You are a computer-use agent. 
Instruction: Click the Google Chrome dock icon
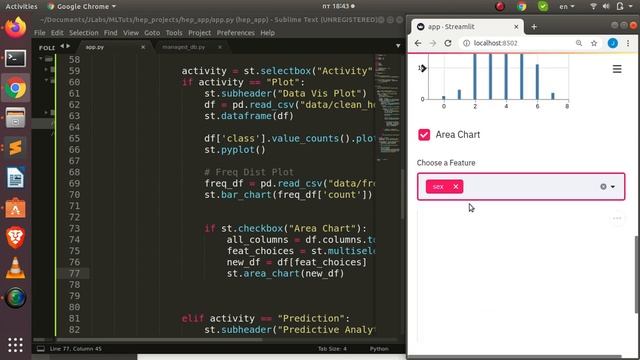(16, 88)
